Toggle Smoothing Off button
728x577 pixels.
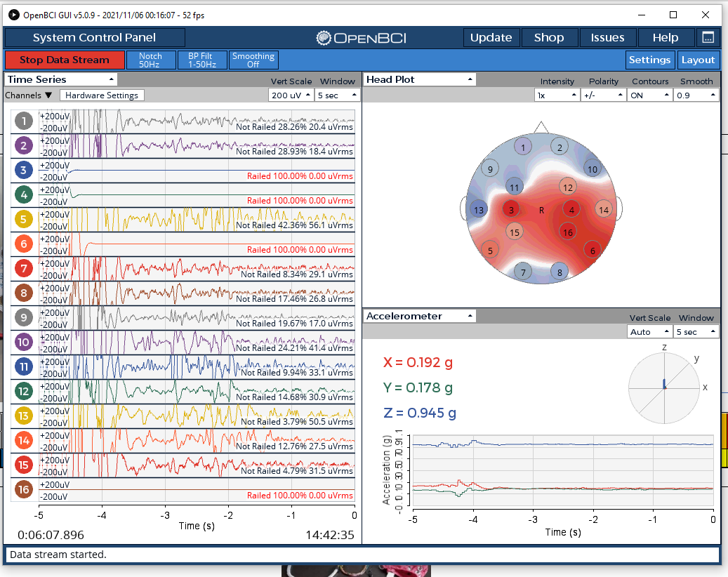(x=253, y=60)
